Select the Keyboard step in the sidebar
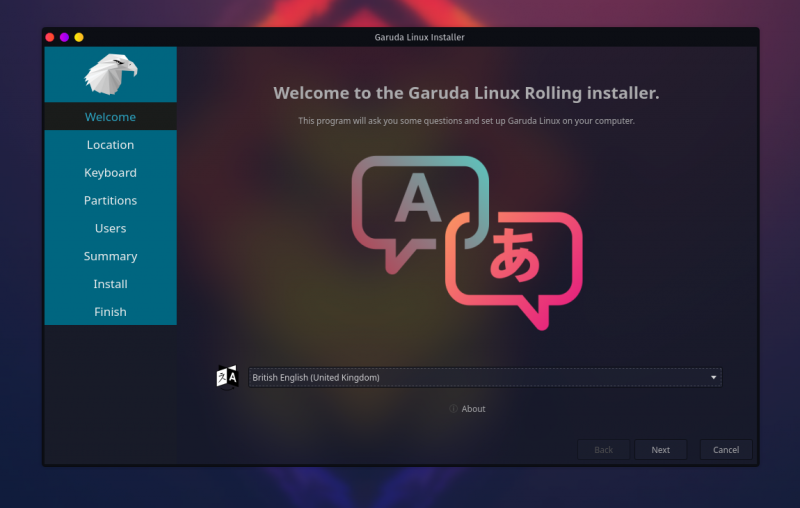The height and width of the screenshot is (508, 800). (111, 173)
